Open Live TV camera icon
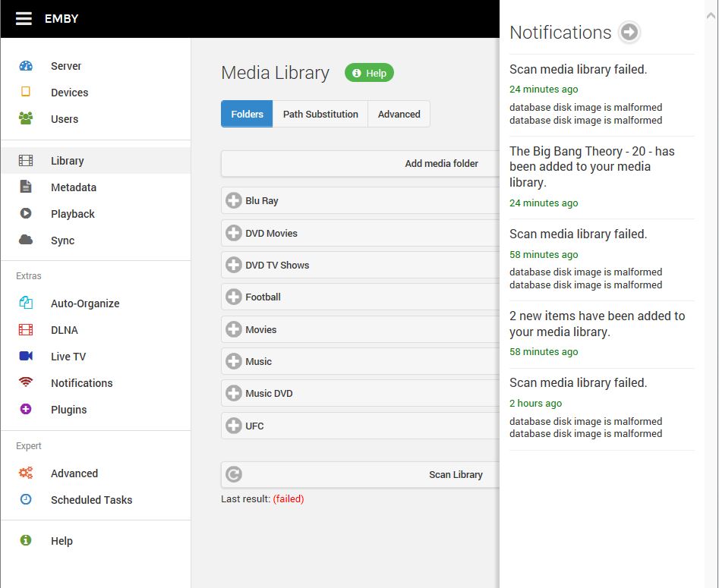The height and width of the screenshot is (588, 719). point(26,357)
